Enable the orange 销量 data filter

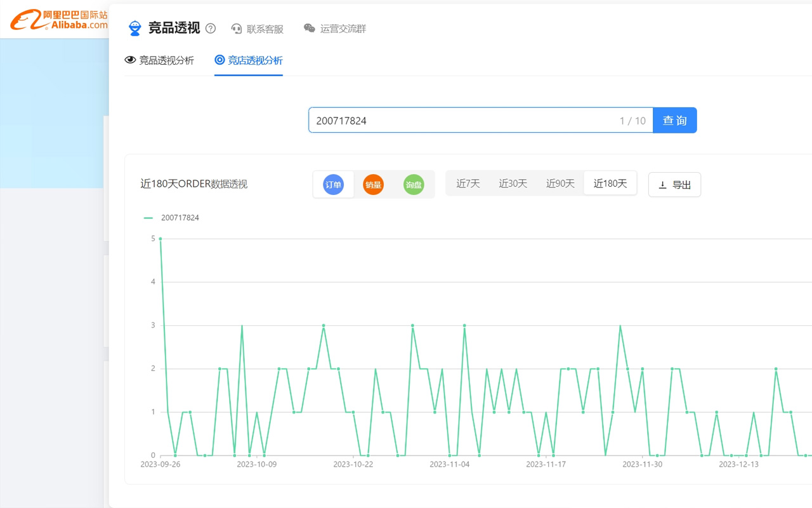(373, 184)
